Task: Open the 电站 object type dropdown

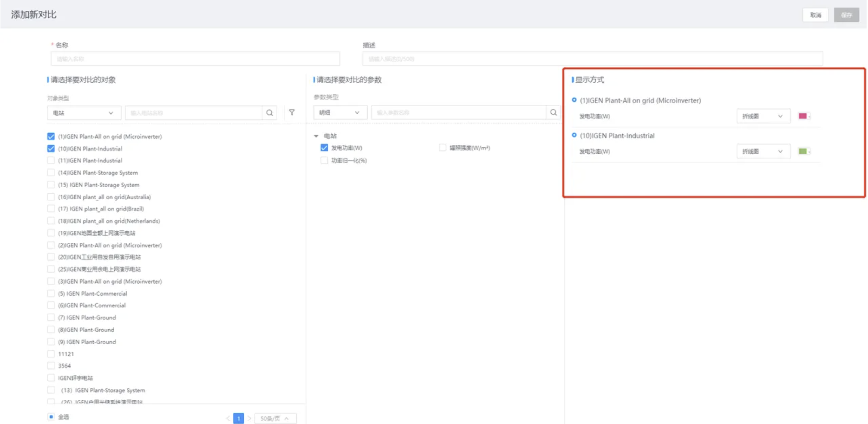Action: 84,113
